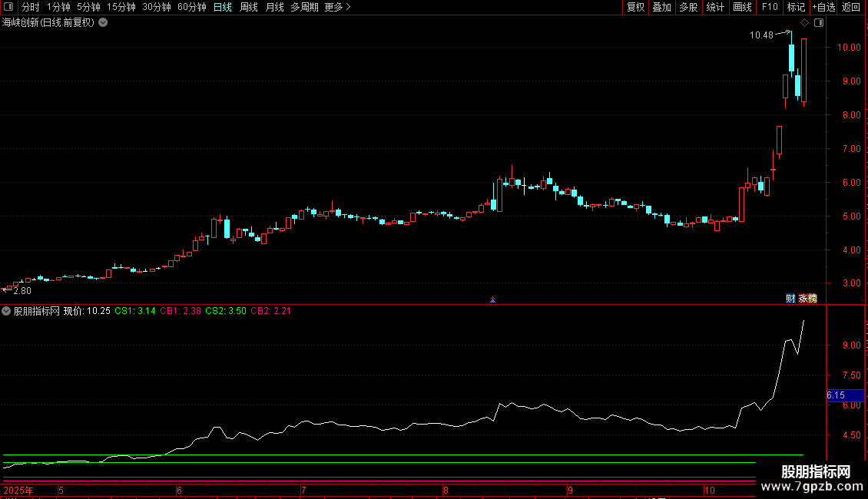Add stock via +自选 button
This screenshot has width=868, height=499.
pyautogui.click(x=823, y=7)
